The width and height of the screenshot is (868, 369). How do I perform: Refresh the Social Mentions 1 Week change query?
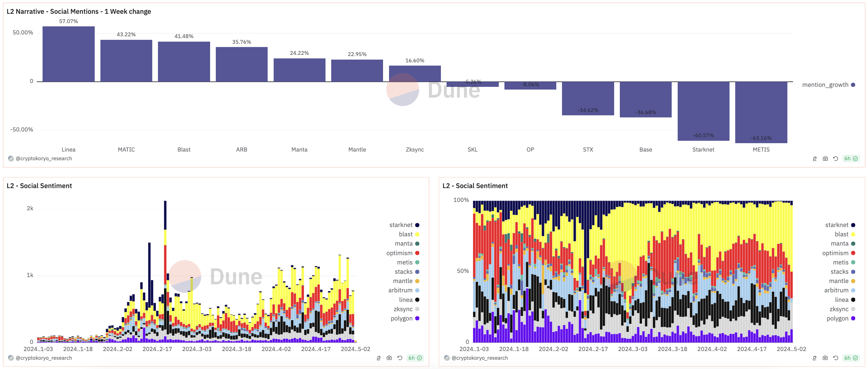point(836,158)
